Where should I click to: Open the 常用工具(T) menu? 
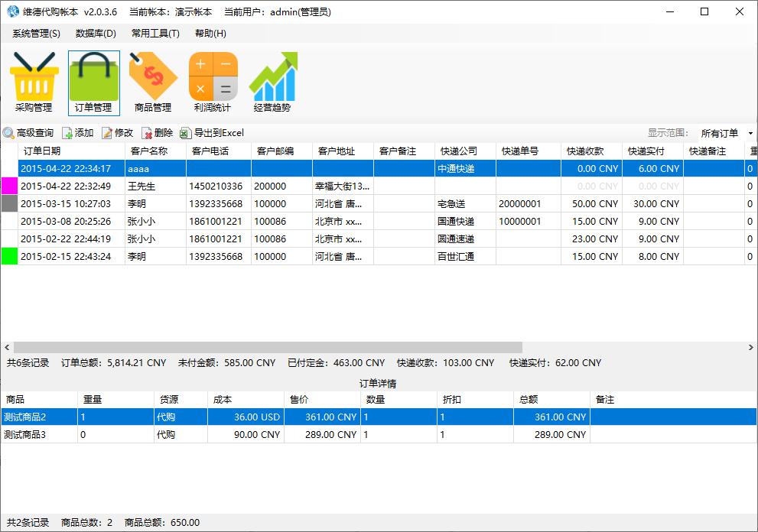(155, 34)
